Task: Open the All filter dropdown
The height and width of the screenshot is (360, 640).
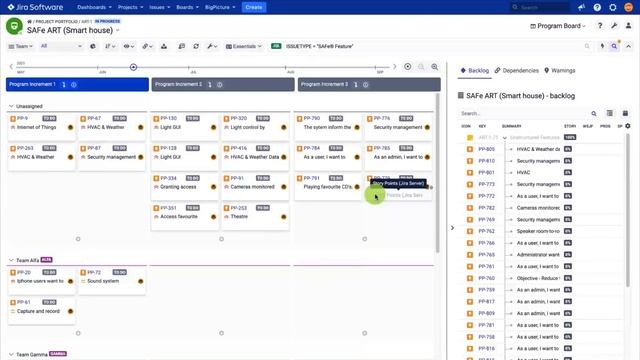Action: 61,46
